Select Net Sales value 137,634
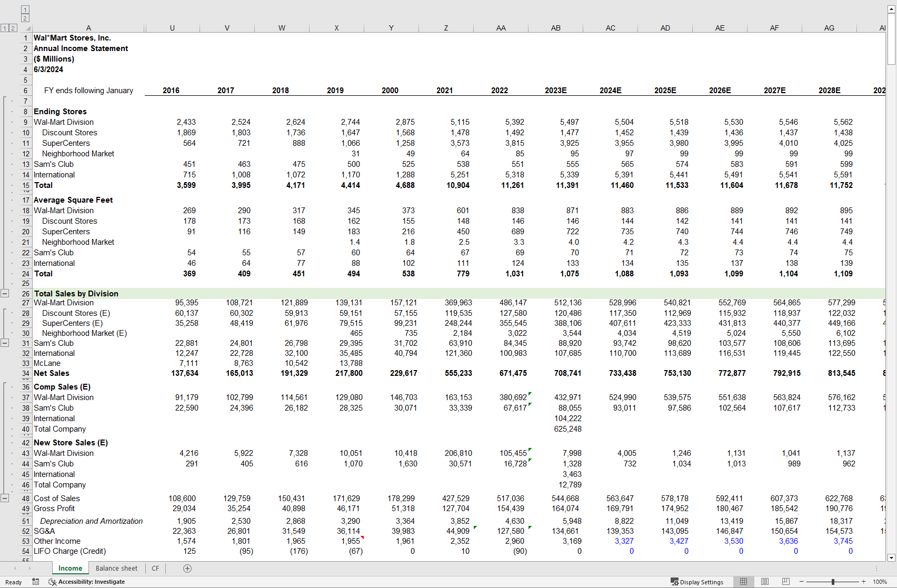 pyautogui.click(x=185, y=373)
